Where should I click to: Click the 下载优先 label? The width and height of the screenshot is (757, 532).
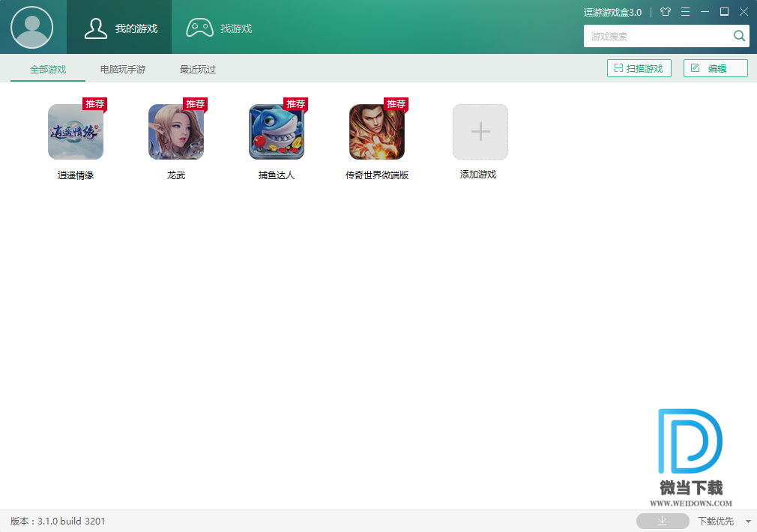(716, 522)
